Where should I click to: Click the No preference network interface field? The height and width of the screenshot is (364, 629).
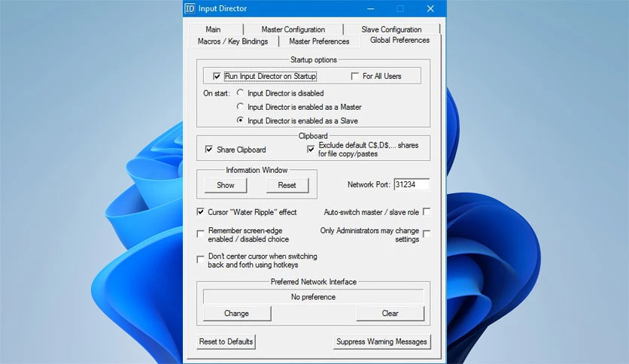(313, 297)
